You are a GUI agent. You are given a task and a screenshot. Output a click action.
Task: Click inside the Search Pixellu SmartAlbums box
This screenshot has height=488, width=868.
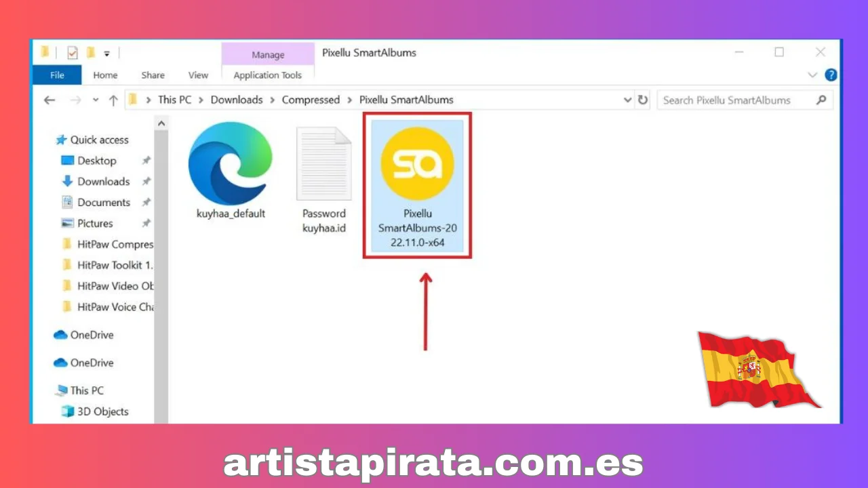pyautogui.click(x=727, y=100)
